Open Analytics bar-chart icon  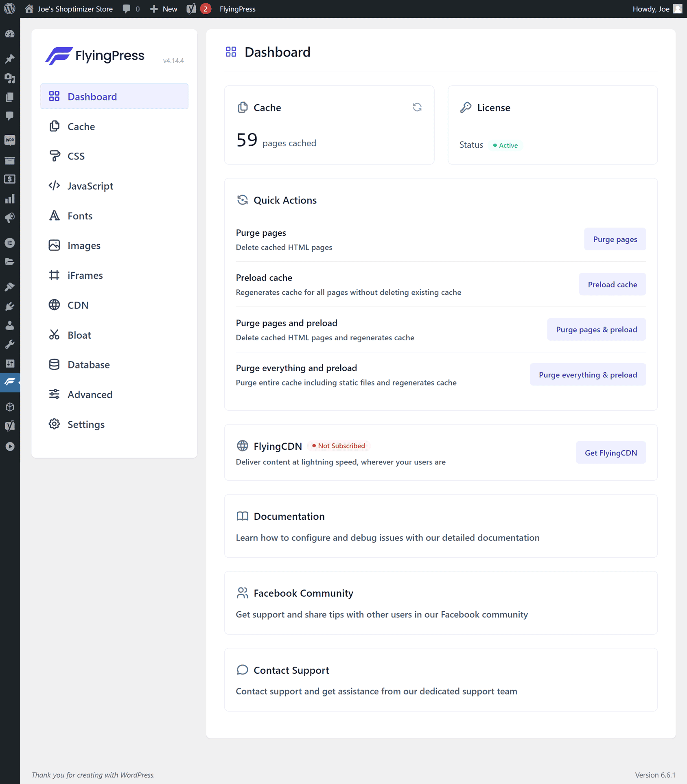tap(10, 199)
